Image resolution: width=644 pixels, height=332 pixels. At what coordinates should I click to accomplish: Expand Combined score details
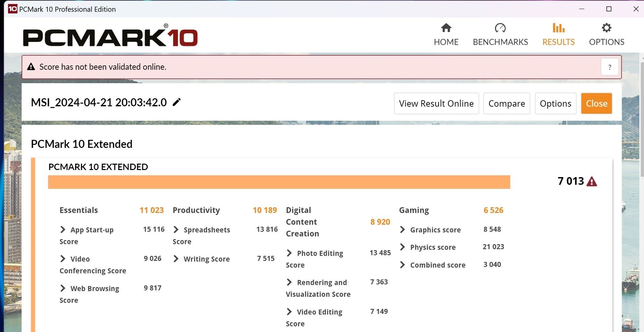click(x=402, y=265)
